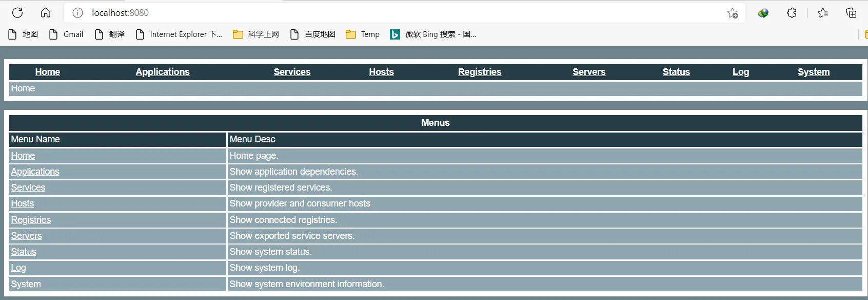Image resolution: width=868 pixels, height=300 pixels.
Task: Go to Registries in the top navigation
Action: (x=480, y=72)
